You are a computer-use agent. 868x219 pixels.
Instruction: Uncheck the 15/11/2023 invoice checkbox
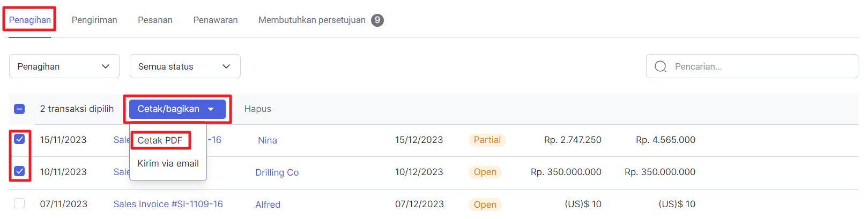tap(19, 139)
